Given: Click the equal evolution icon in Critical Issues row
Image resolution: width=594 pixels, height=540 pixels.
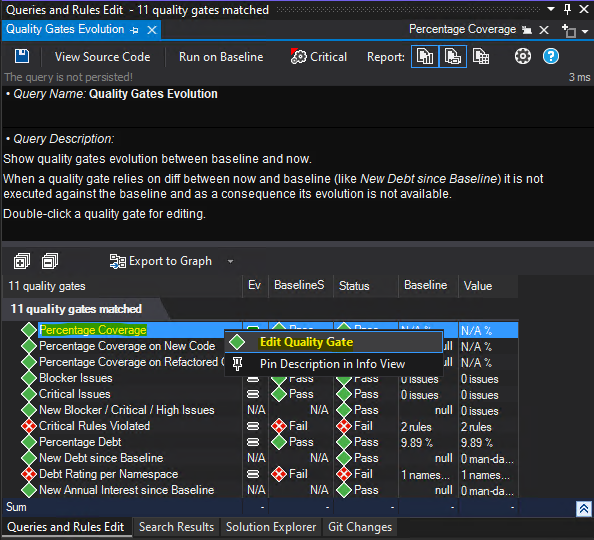Looking at the screenshot, I should [253, 394].
